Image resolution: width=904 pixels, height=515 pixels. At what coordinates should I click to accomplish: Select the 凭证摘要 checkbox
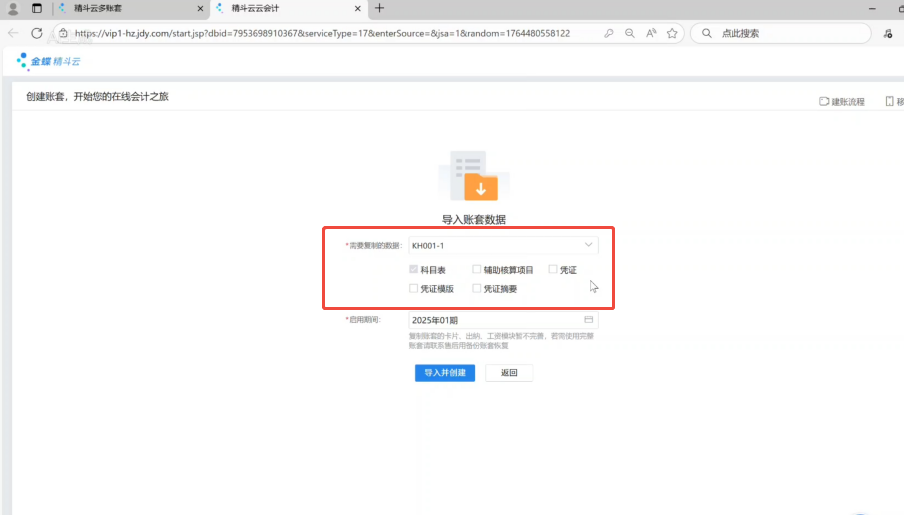(477, 289)
